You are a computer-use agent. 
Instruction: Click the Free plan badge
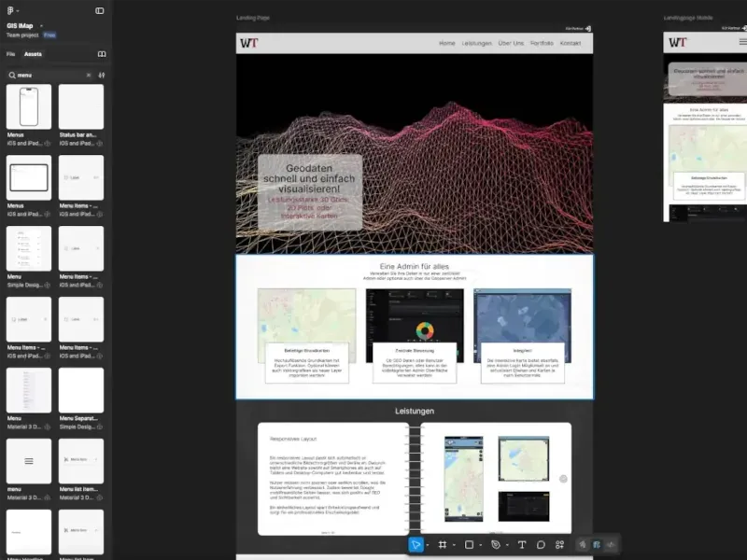pos(49,35)
